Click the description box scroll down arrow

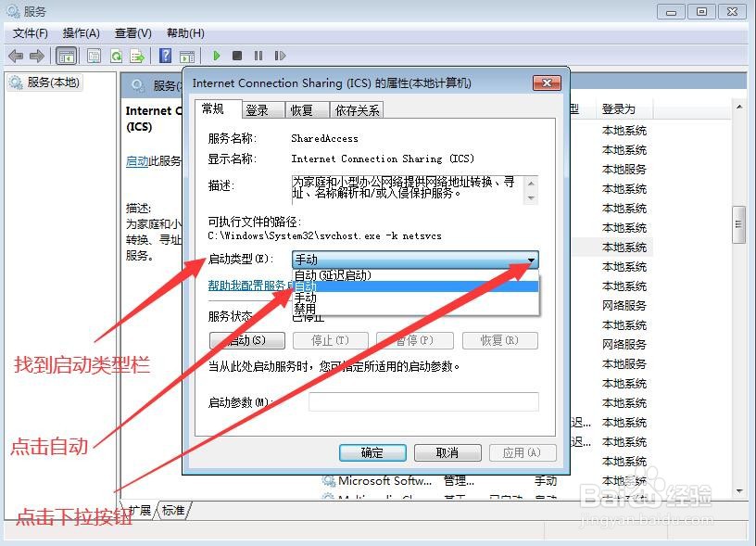click(531, 198)
